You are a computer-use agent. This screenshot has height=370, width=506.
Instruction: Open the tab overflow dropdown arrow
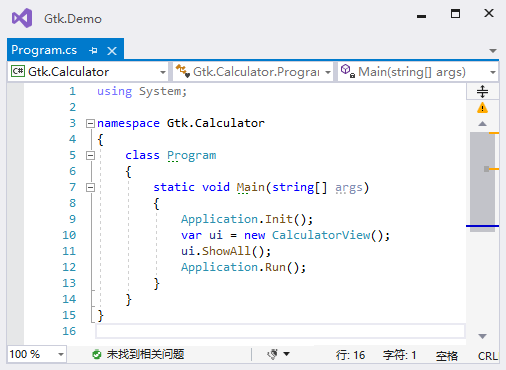point(493,51)
